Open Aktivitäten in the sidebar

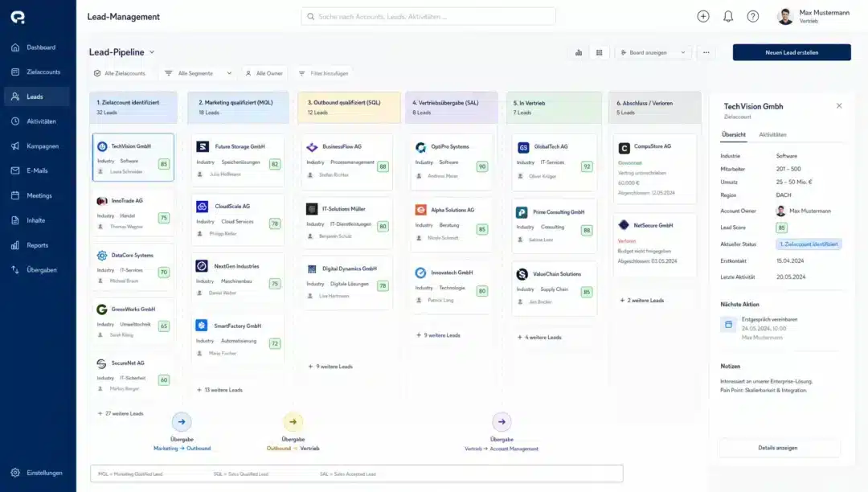(x=36, y=121)
